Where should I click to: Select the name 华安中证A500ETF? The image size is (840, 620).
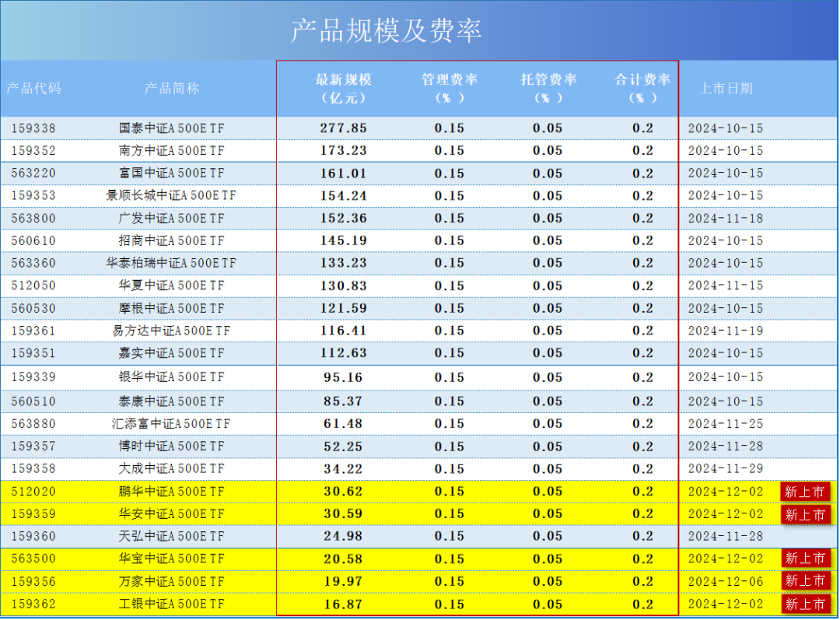pos(172,514)
